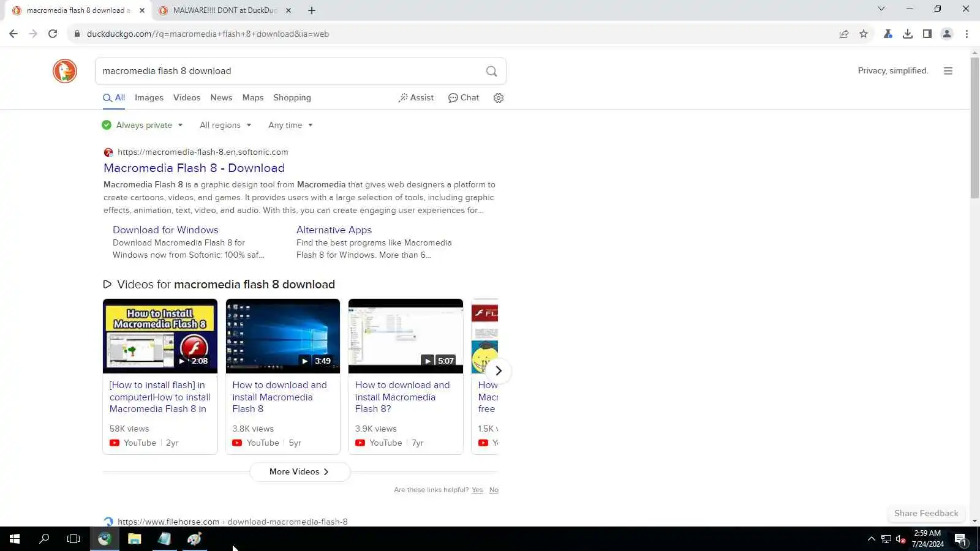Open Chrome three-dot menu

pyautogui.click(x=967, y=34)
